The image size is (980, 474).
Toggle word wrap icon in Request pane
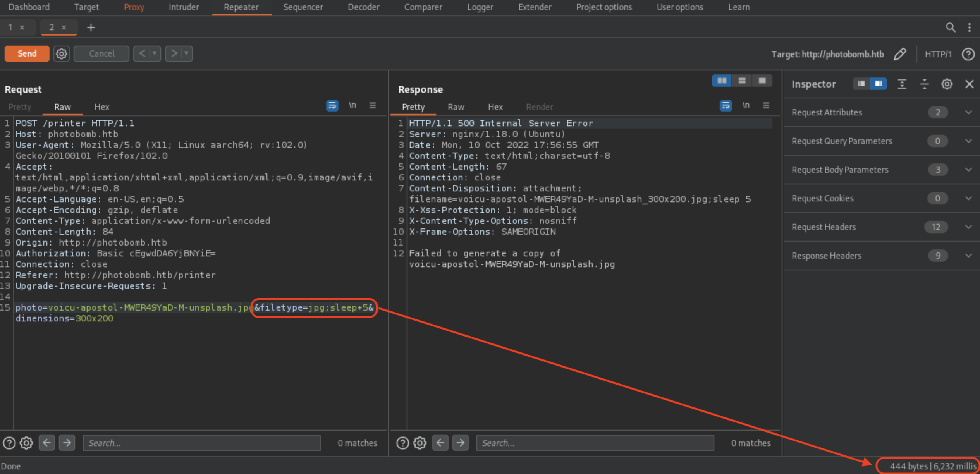[332, 106]
